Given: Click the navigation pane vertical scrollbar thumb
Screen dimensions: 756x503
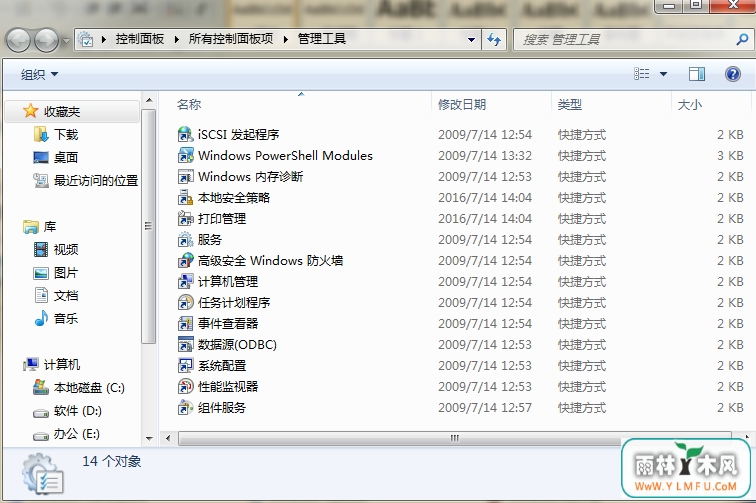Looking at the screenshot, I should (x=148, y=226).
